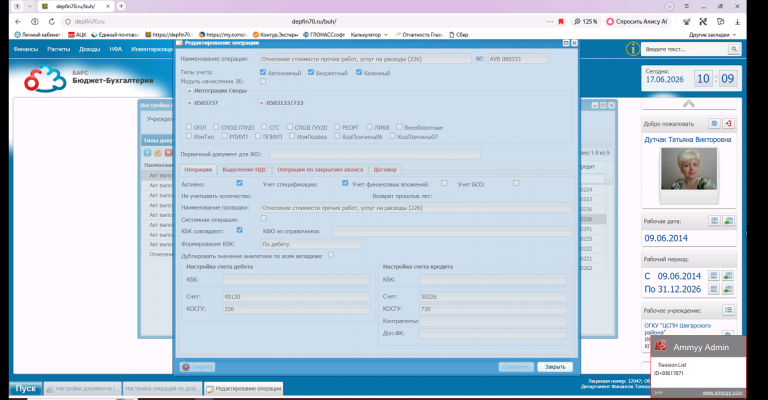Click calendar icon beside period start 'С 09.06.2014'
The width and height of the screenshot is (768, 400).
point(714,276)
